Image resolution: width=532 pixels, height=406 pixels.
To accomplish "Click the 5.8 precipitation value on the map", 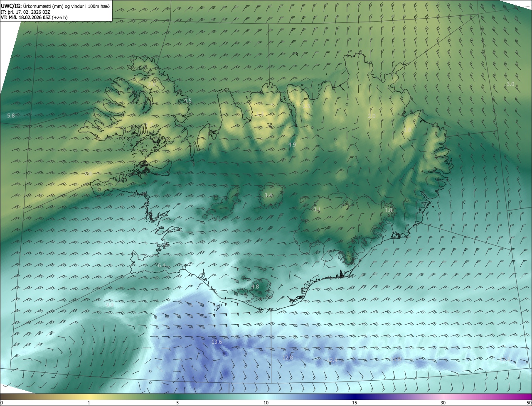I will (11, 116).
